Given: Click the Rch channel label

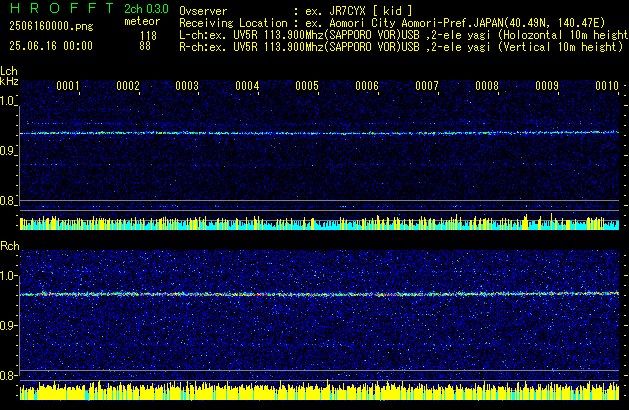Looking at the screenshot, I should point(10,246).
